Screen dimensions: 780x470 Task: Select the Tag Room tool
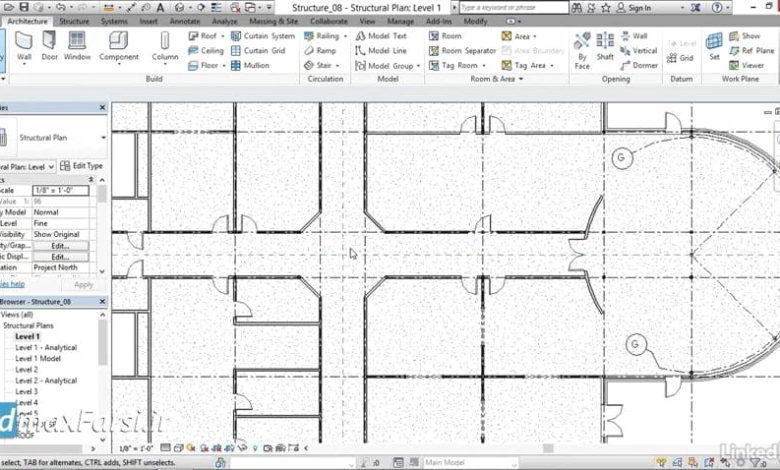[453, 66]
